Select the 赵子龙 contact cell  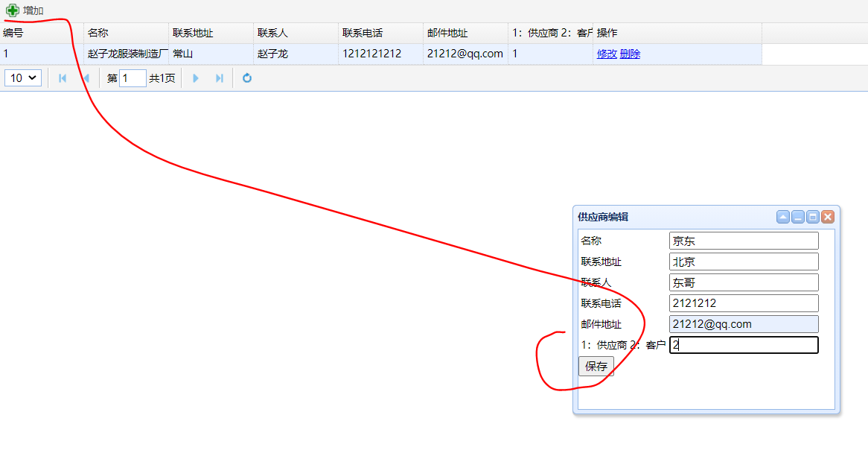[x=296, y=54]
